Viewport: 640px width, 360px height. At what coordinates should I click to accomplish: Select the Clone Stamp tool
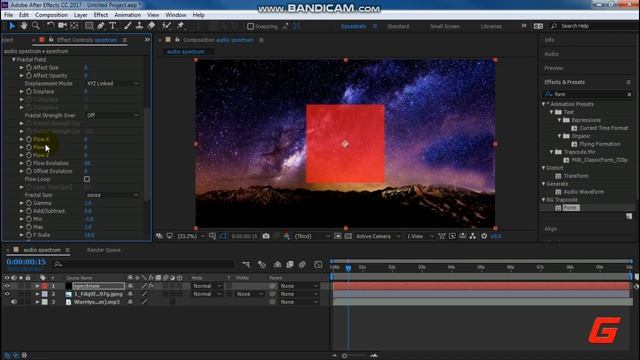coord(139,26)
